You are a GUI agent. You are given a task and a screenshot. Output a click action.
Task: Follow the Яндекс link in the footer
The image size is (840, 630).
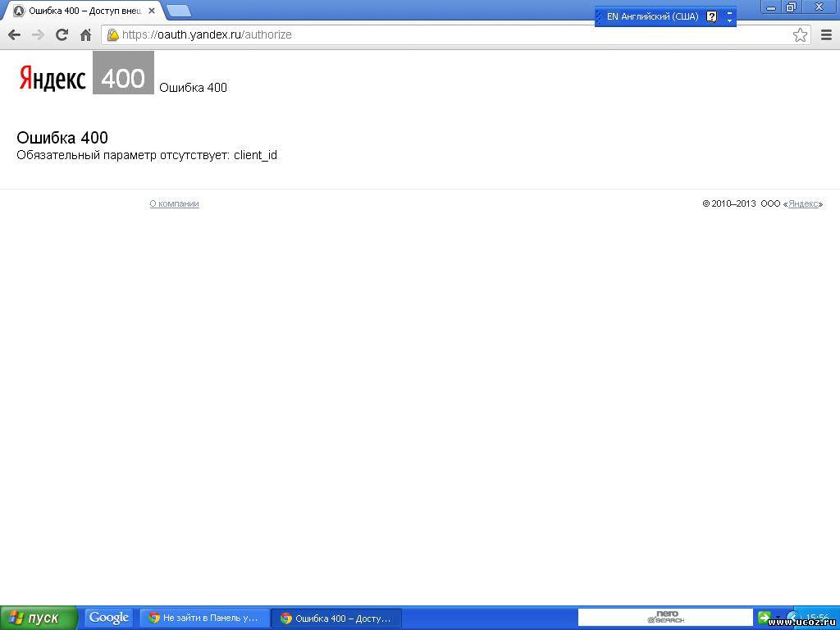pos(803,203)
